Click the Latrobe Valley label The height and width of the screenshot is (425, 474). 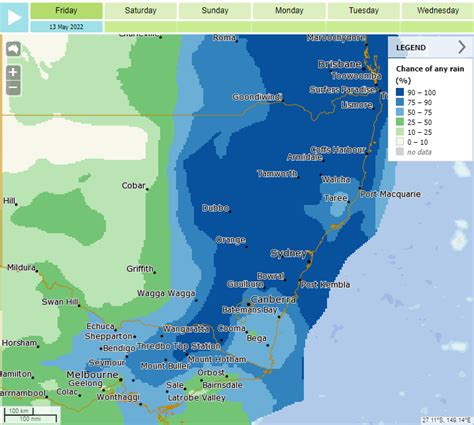pos(197,398)
